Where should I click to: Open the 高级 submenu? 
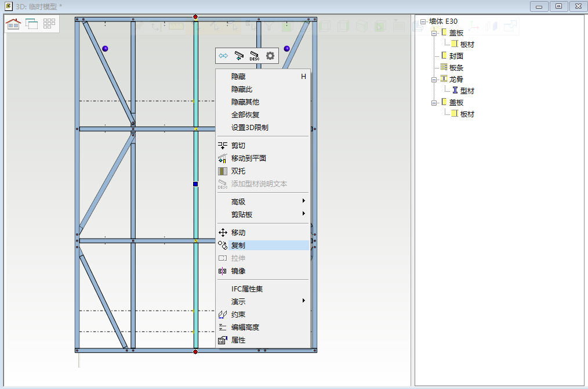[x=263, y=202]
